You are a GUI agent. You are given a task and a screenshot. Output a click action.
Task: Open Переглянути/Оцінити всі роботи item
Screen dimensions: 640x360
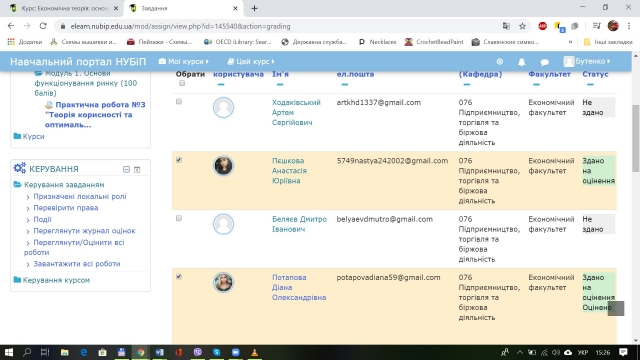tap(74, 247)
